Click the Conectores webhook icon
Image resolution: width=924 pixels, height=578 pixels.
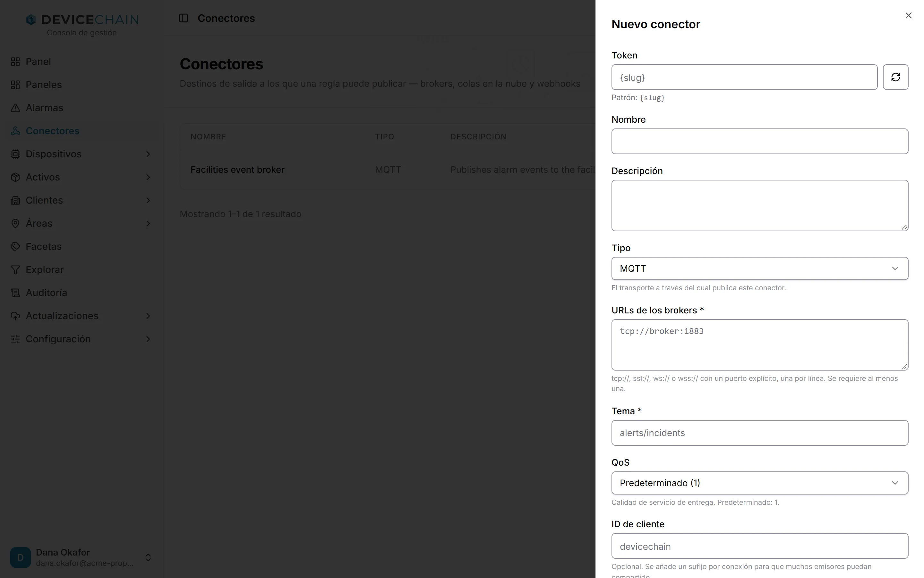[15, 131]
